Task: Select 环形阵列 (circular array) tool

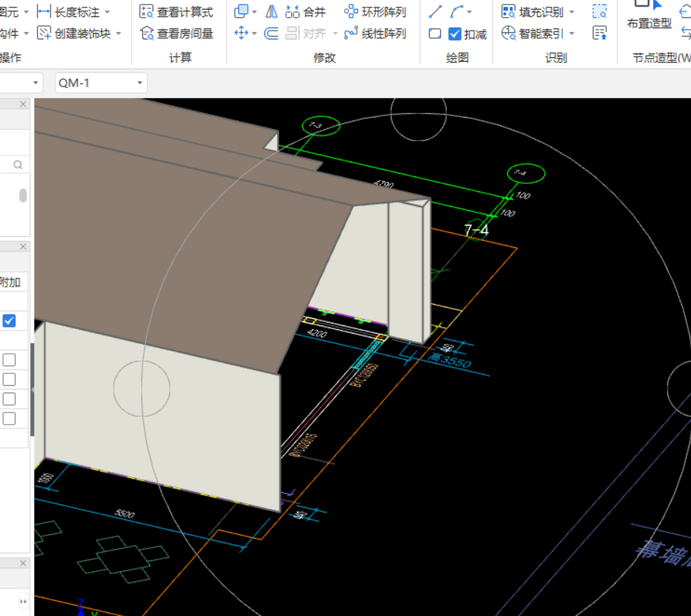Action: click(x=375, y=12)
